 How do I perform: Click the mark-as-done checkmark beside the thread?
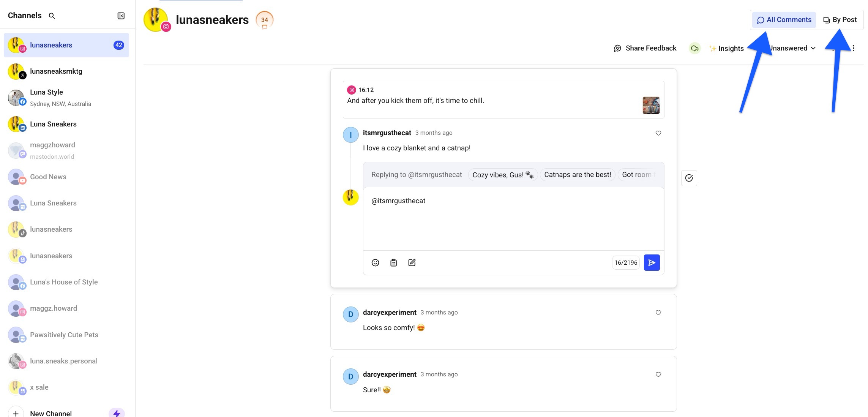689,178
